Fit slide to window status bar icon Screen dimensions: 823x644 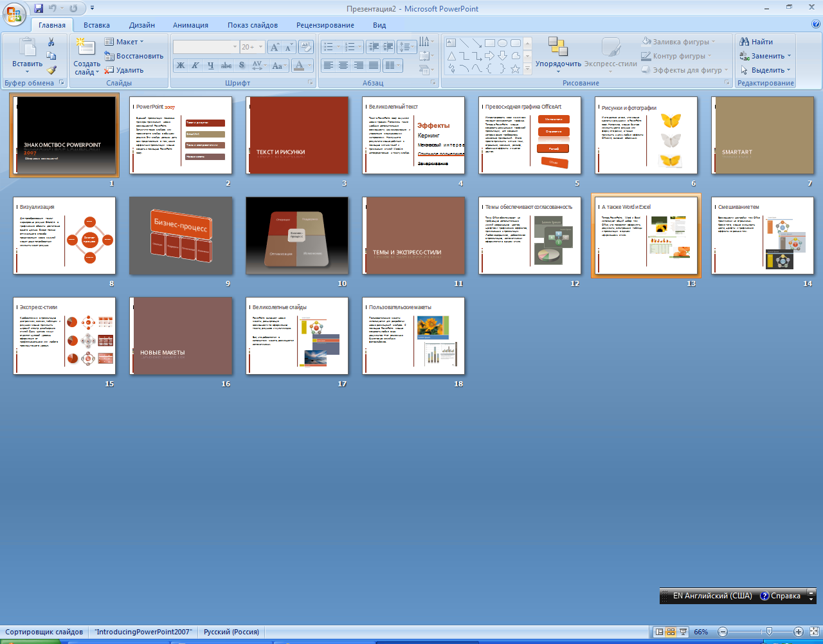pos(813,632)
